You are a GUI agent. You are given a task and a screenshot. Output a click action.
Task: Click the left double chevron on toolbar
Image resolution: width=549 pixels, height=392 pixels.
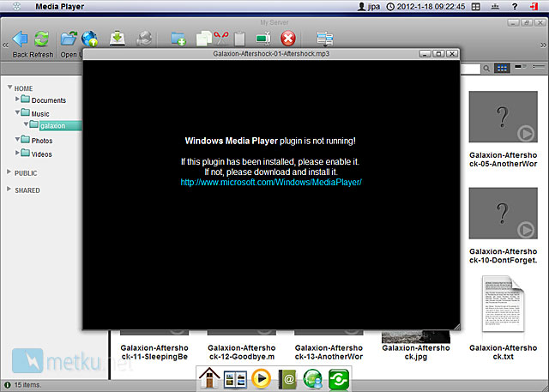5,45
